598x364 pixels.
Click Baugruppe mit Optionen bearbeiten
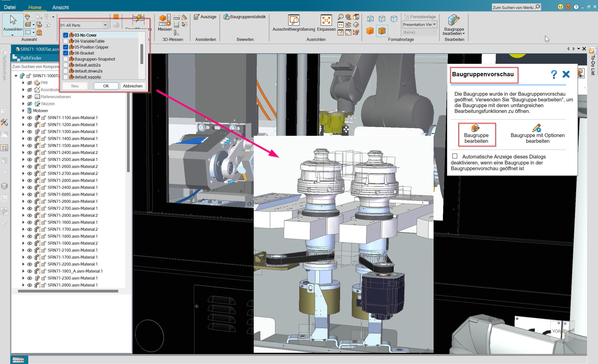click(x=537, y=134)
